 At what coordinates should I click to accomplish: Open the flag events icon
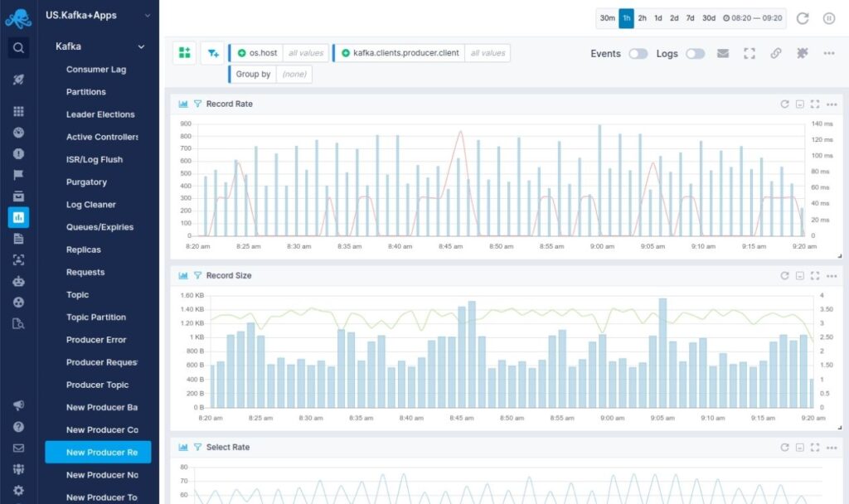point(18,175)
